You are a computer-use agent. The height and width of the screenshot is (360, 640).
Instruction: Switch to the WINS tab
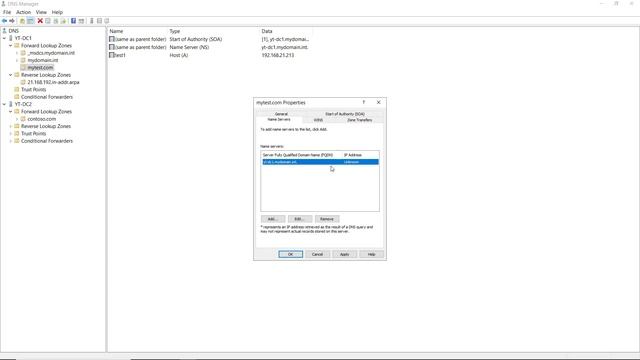318,120
